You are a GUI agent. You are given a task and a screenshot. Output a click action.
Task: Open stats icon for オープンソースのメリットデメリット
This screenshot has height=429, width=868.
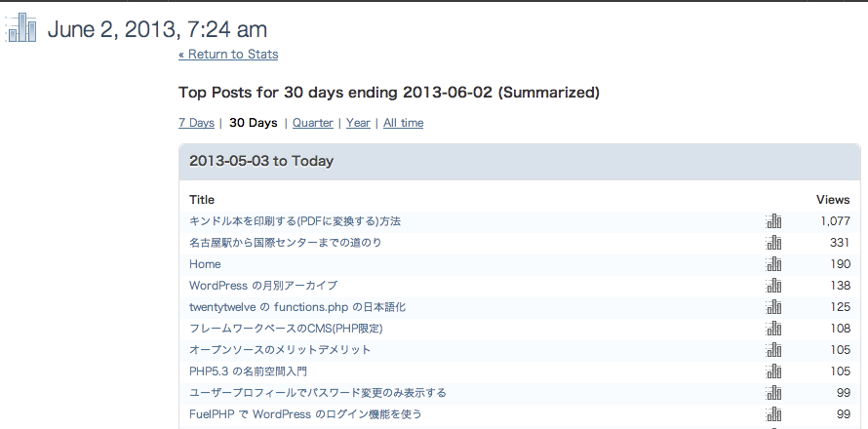(x=773, y=350)
